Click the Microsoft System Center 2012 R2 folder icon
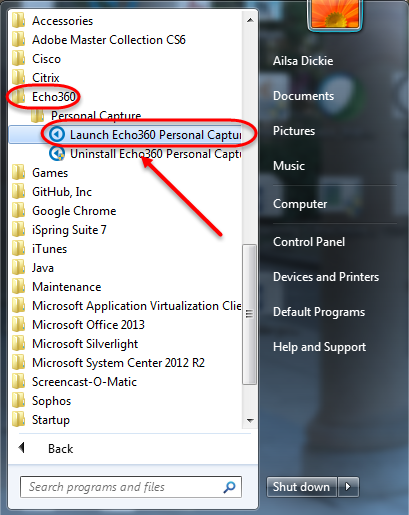The image size is (409, 515). (18, 363)
